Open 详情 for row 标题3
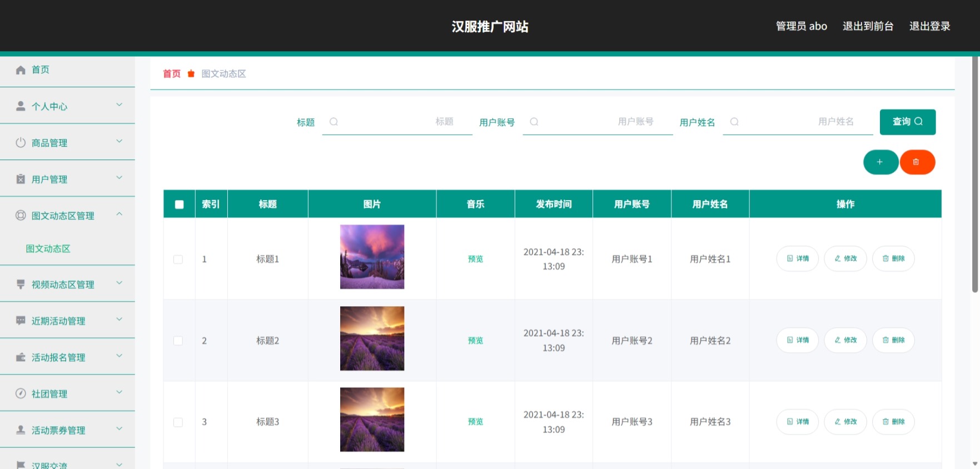The image size is (980, 469). 798,422
